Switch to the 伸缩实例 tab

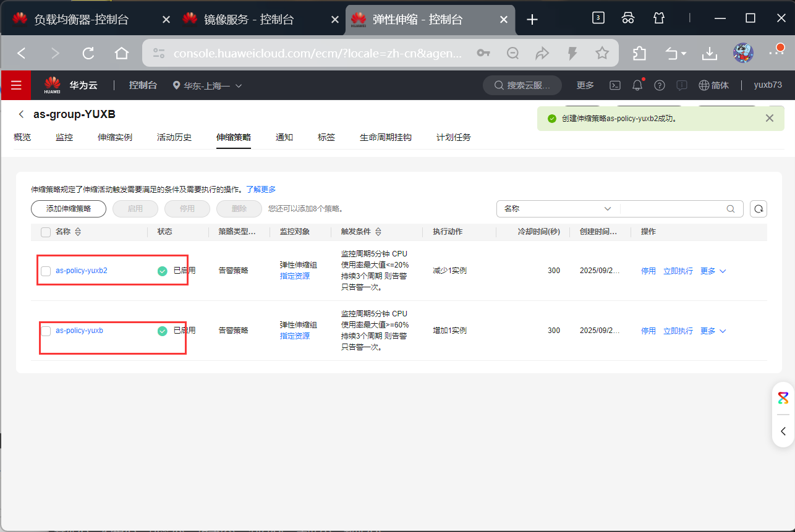[115, 137]
